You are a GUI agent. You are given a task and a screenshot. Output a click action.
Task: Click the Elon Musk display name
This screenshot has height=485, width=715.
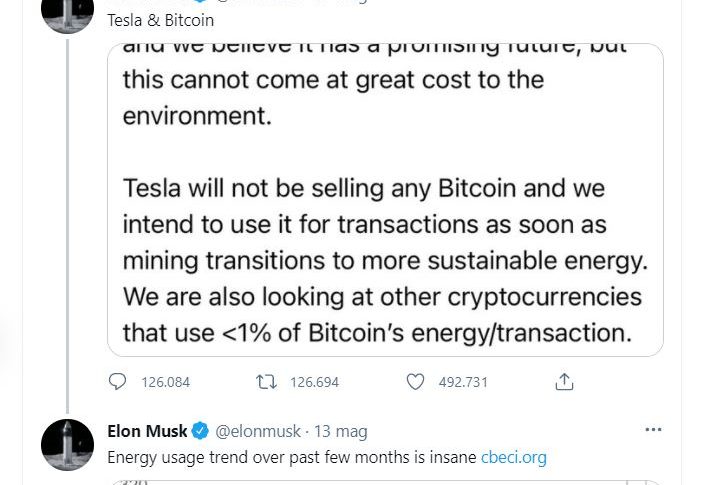(147, 431)
